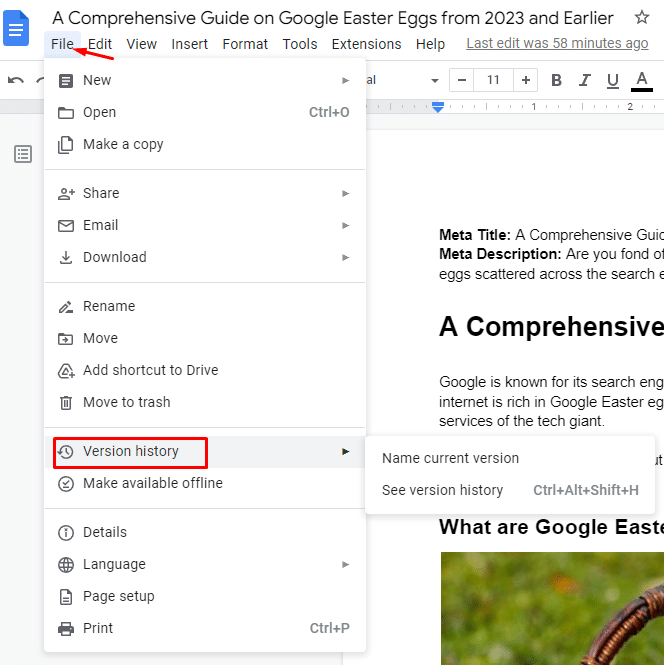Decrease font size with minus button

[462, 80]
